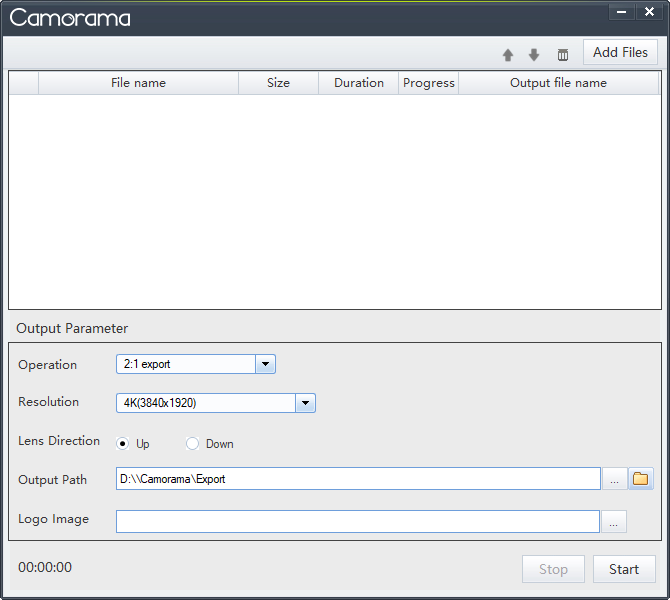Screen dimensions: 670x600
Task: Expand the Operation dropdown
Action: pyautogui.click(x=265, y=365)
